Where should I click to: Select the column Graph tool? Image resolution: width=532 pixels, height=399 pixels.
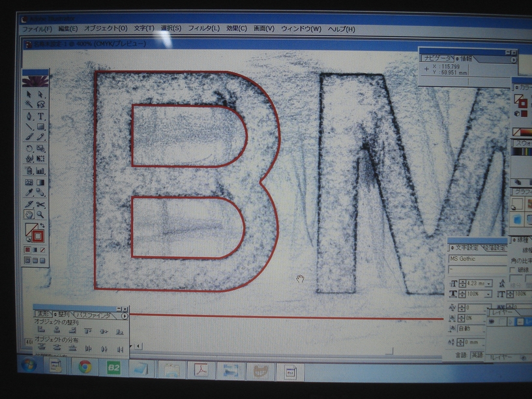(41, 171)
